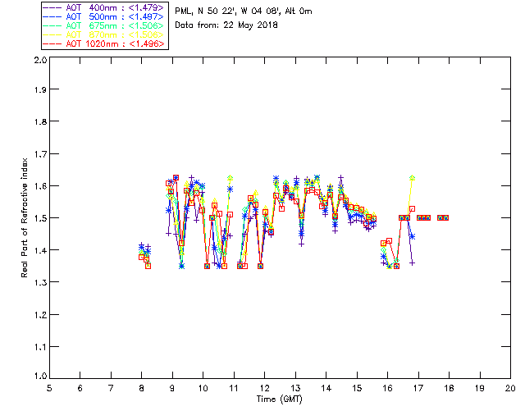Click the 5 tick label on the time axis

coord(49,388)
